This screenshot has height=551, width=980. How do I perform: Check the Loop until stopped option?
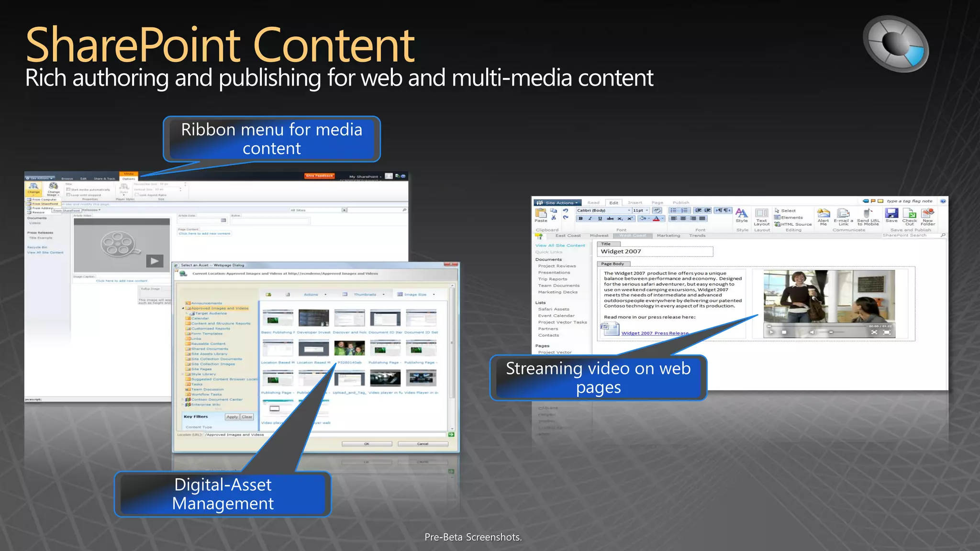tap(68, 195)
